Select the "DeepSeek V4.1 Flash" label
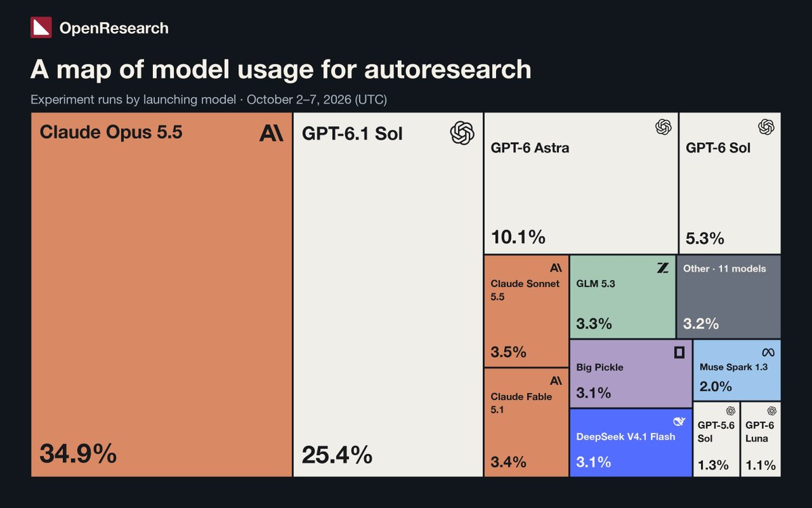This screenshot has height=508, width=812. [626, 436]
